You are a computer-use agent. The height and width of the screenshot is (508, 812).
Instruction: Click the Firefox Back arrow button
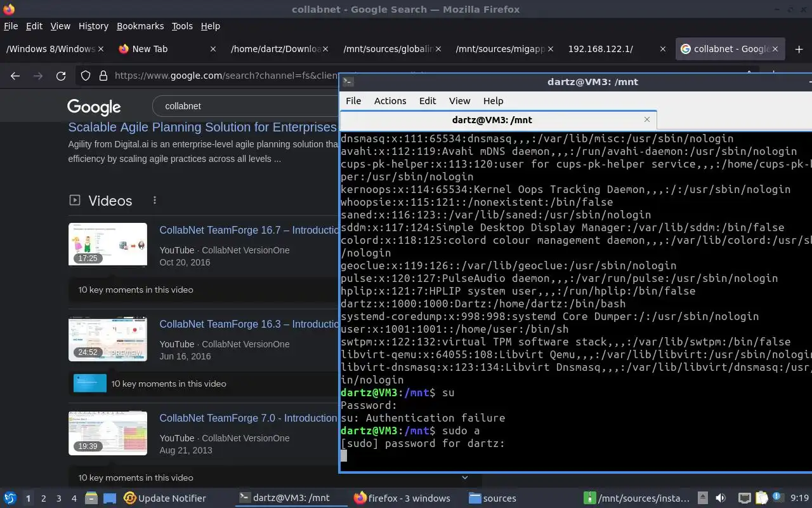tap(15, 76)
